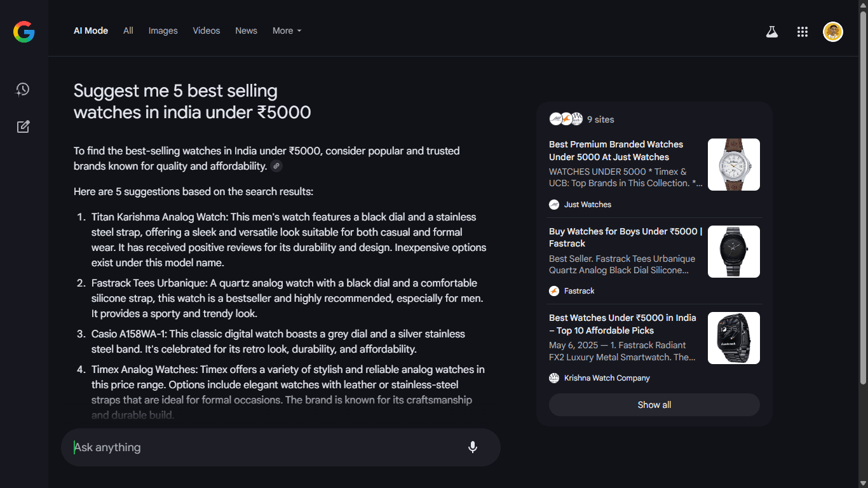Click the black Fastrack analog watch thumbnail
The image size is (868, 488).
[x=734, y=252]
